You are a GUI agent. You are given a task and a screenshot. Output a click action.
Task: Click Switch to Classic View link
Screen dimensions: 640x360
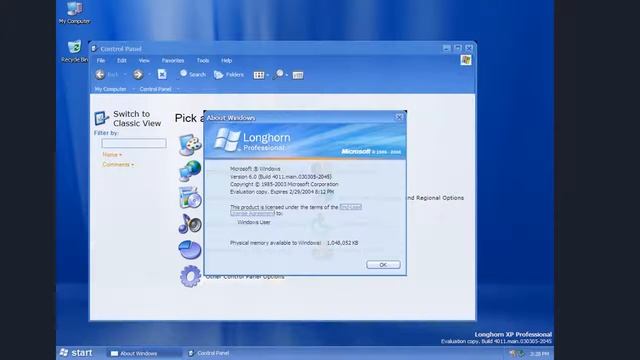(137, 118)
